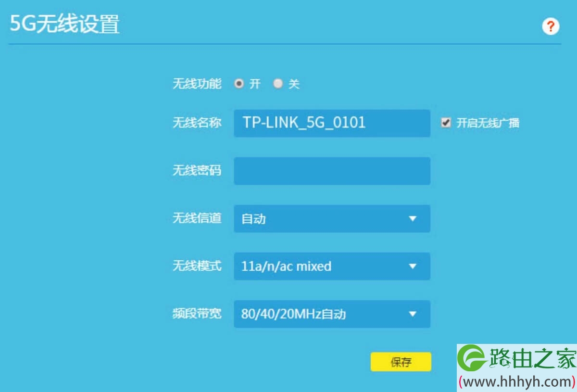Toggle the 开启无线广播 checkbox
The height and width of the screenshot is (392, 577).
tap(446, 123)
